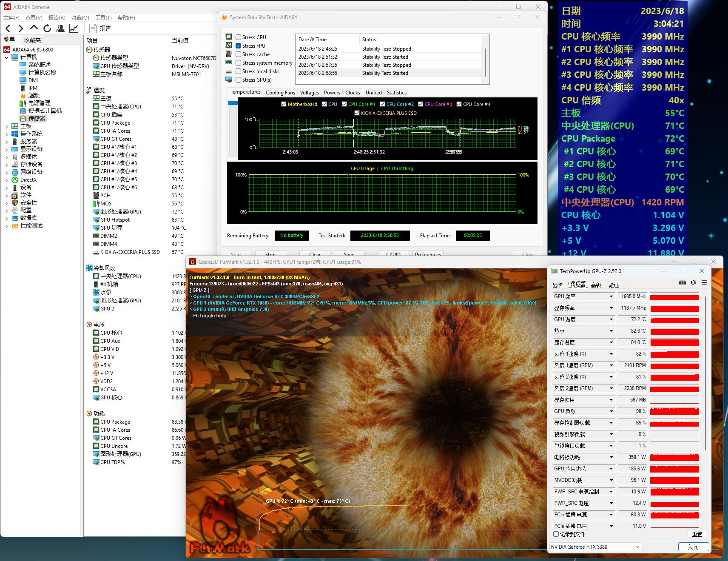Enable the Stress CPU checkbox
This screenshot has height=561, width=728.
coord(239,37)
